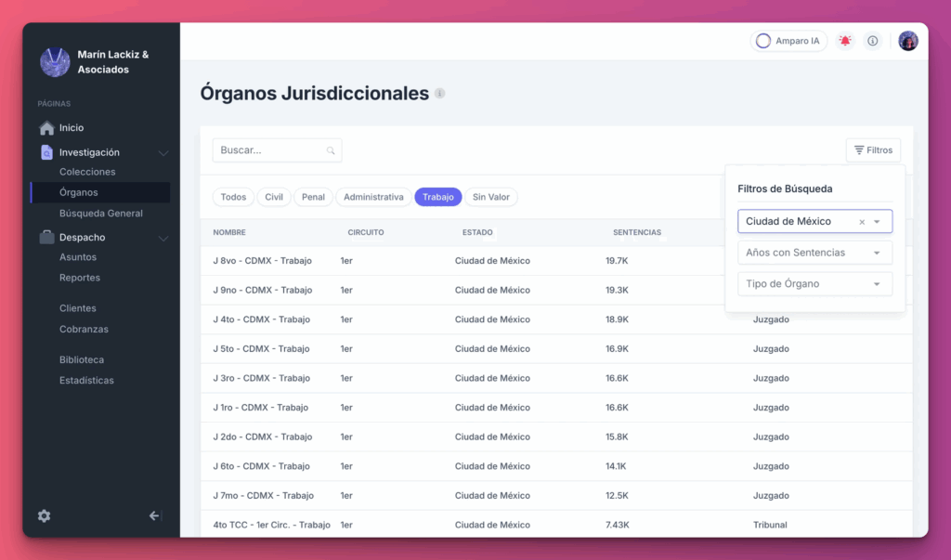This screenshot has width=951, height=560.
Task: Click the info icon next to Órganos Jurisdiccionales
Action: [x=438, y=93]
